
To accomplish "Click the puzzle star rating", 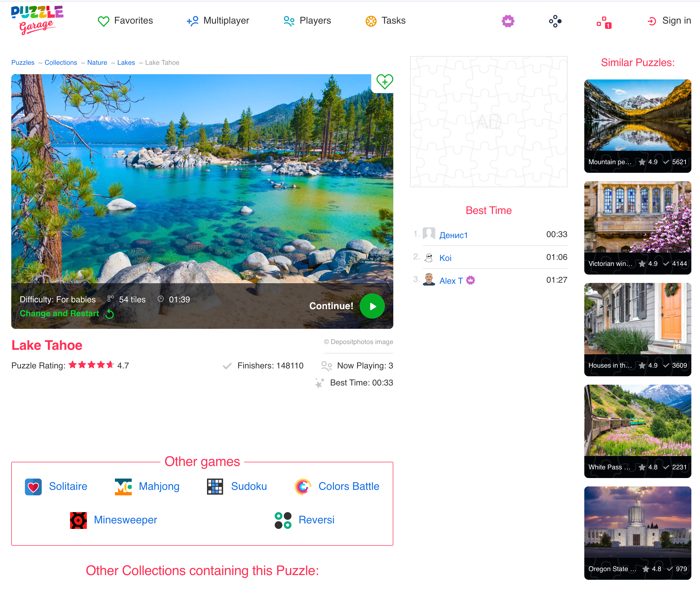I will pos(91,365).
